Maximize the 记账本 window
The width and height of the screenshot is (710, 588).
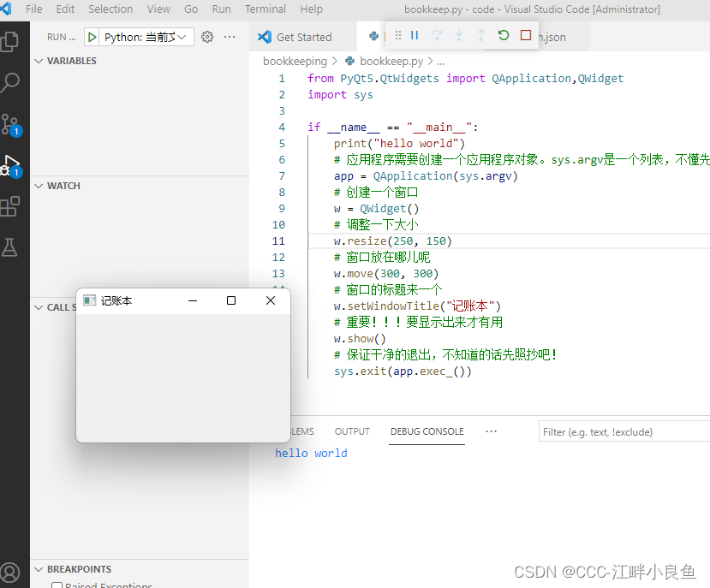point(231,300)
